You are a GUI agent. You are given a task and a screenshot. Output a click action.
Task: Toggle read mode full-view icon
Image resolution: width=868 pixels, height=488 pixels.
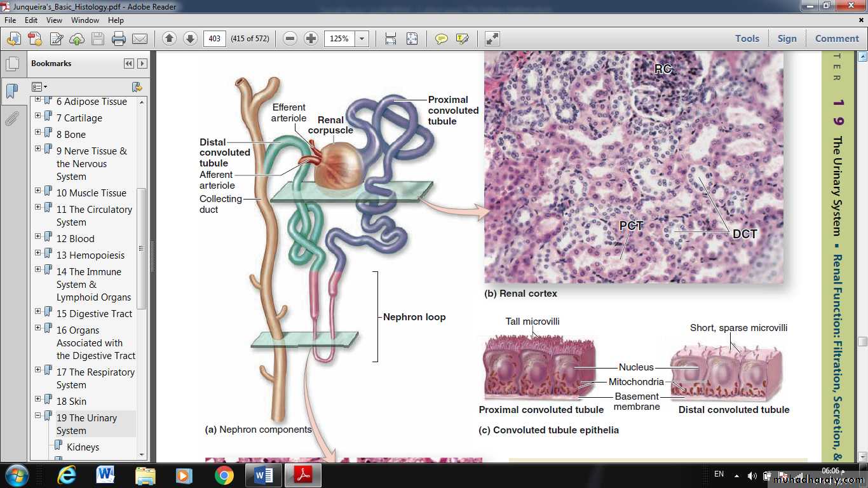(492, 39)
